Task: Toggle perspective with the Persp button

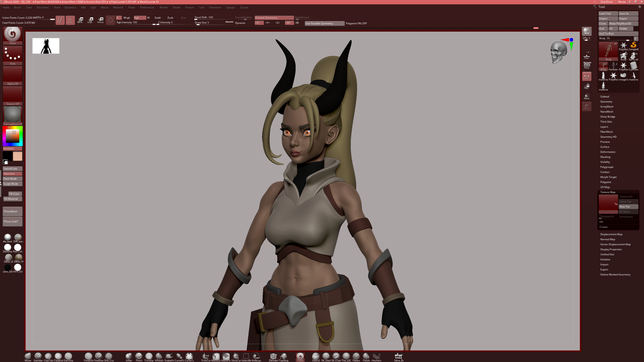Action: click(586, 65)
